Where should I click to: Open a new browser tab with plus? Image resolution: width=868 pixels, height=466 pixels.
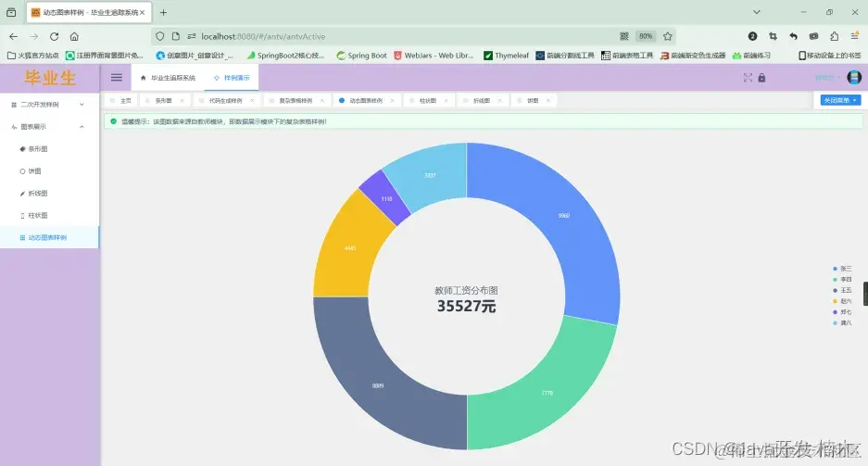[x=163, y=12]
